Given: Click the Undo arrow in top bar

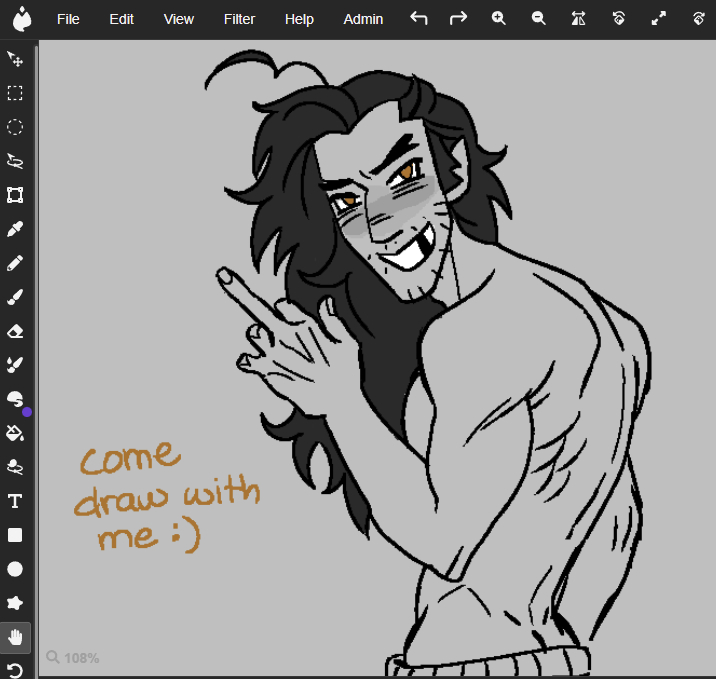Looking at the screenshot, I should [x=419, y=19].
